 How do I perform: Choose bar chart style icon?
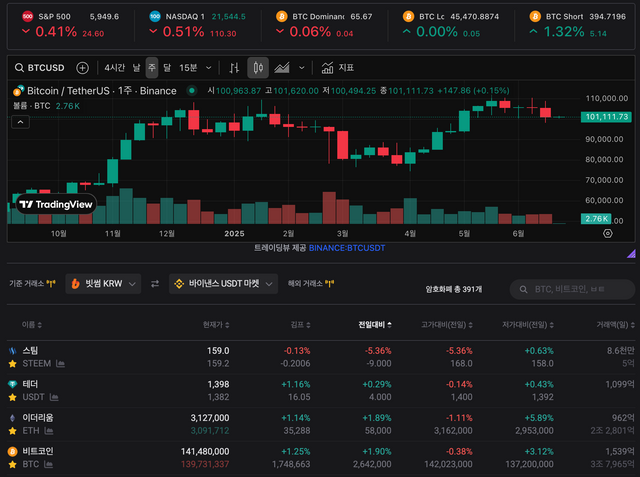234,68
